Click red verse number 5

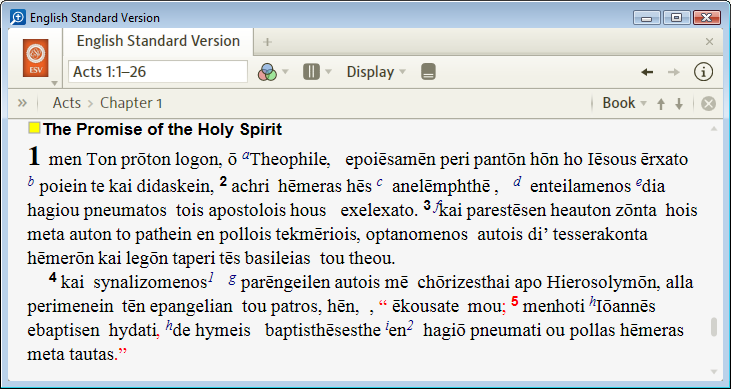click(x=515, y=302)
